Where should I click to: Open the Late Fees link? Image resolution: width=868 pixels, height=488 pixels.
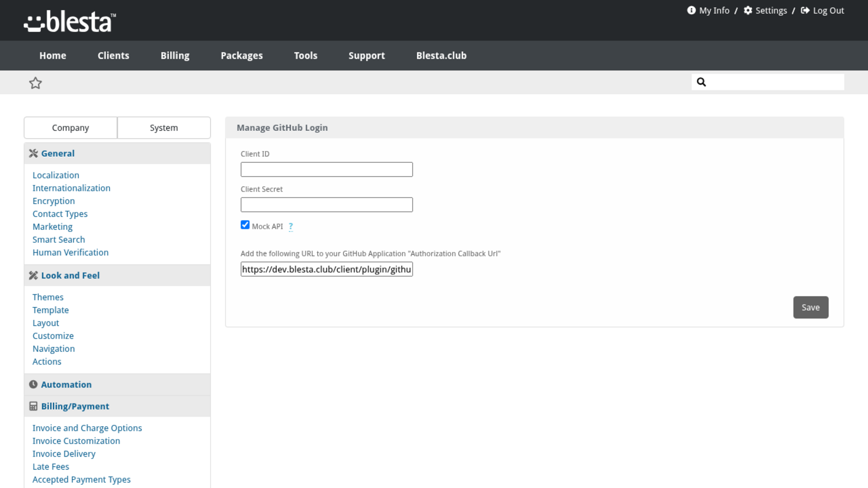[51, 467]
